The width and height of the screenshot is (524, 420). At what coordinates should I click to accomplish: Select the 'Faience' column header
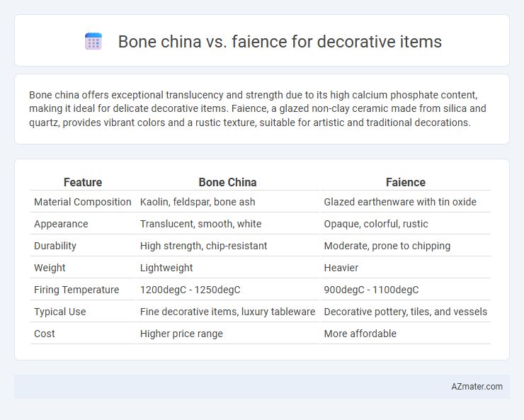(405, 182)
